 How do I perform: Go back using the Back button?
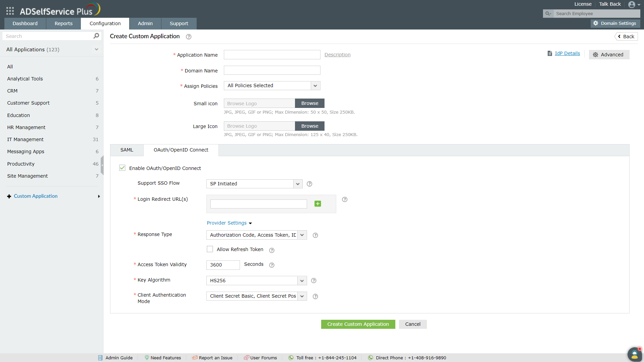click(626, 37)
